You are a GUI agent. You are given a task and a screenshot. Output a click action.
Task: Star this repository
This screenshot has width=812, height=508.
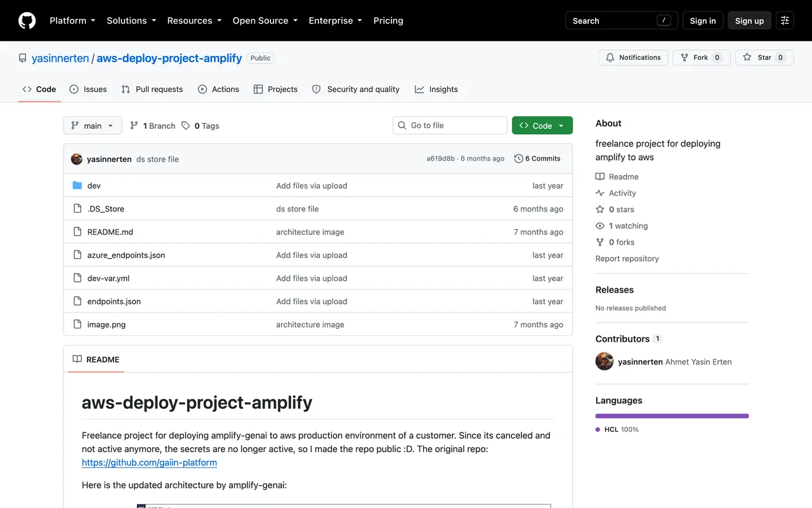point(764,57)
